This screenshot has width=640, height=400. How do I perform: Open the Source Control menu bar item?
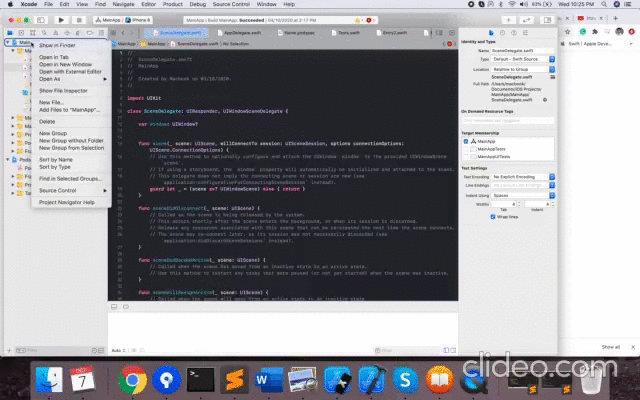click(231, 4)
